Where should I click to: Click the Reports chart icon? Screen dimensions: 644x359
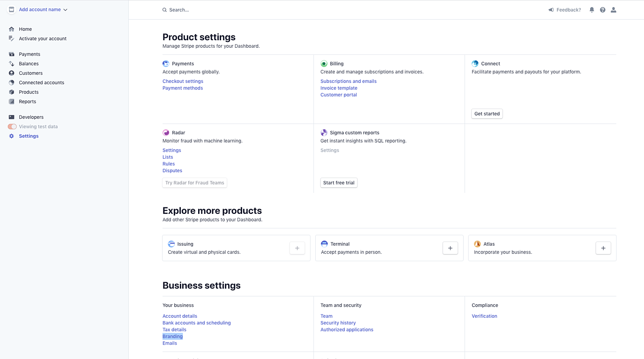12,102
